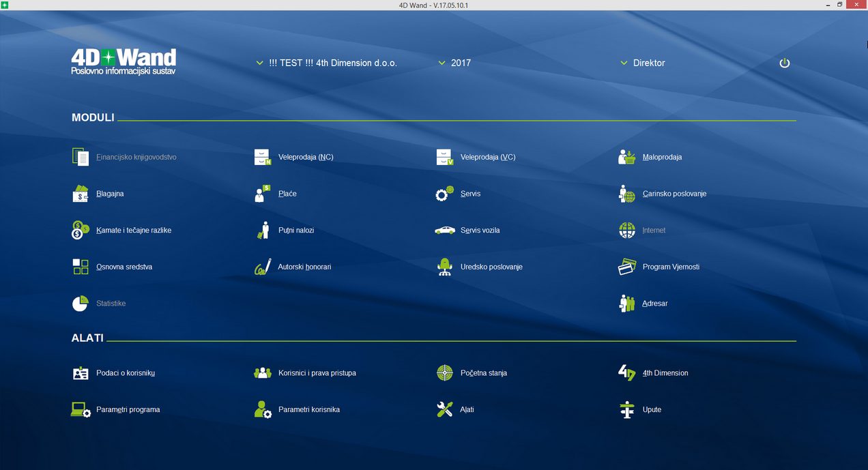The height and width of the screenshot is (470, 868).
Task: Open the Početna stanja label
Action: 484,373
